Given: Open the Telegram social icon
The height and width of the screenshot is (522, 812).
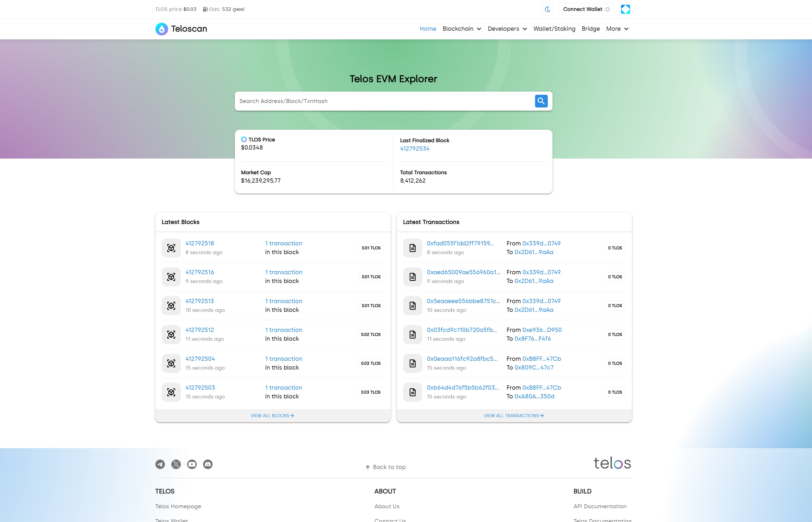Looking at the screenshot, I should 160,464.
